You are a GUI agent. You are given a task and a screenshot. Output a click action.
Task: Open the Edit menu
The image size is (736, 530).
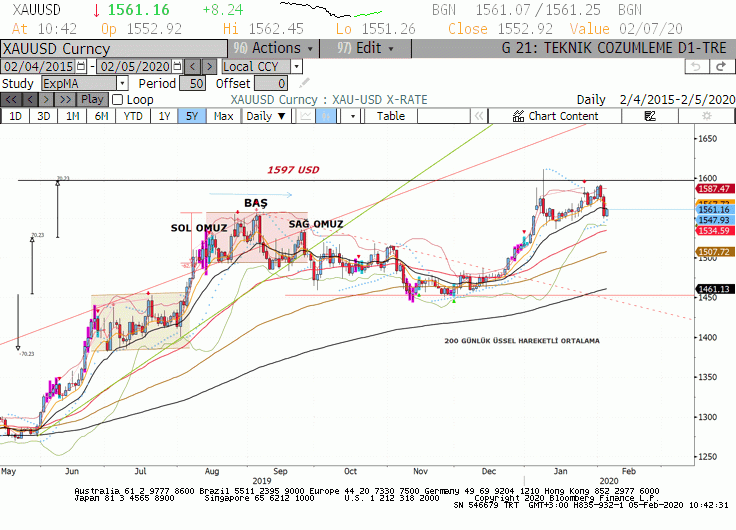click(x=365, y=48)
